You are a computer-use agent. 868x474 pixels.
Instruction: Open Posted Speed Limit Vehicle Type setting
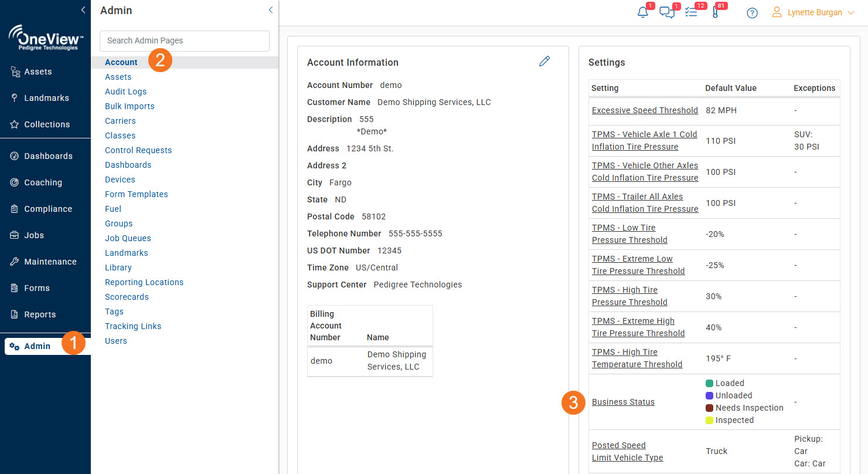(627, 451)
